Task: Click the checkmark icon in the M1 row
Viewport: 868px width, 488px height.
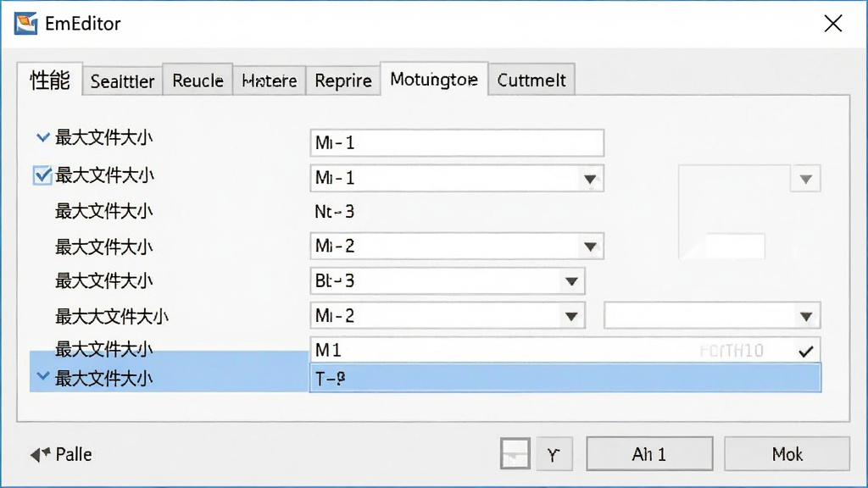Action: pyautogui.click(x=806, y=351)
